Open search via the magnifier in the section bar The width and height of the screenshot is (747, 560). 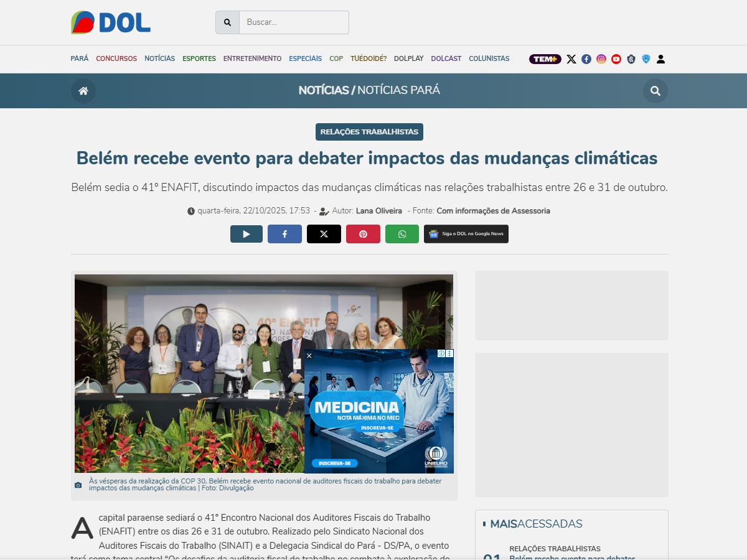[x=655, y=91]
